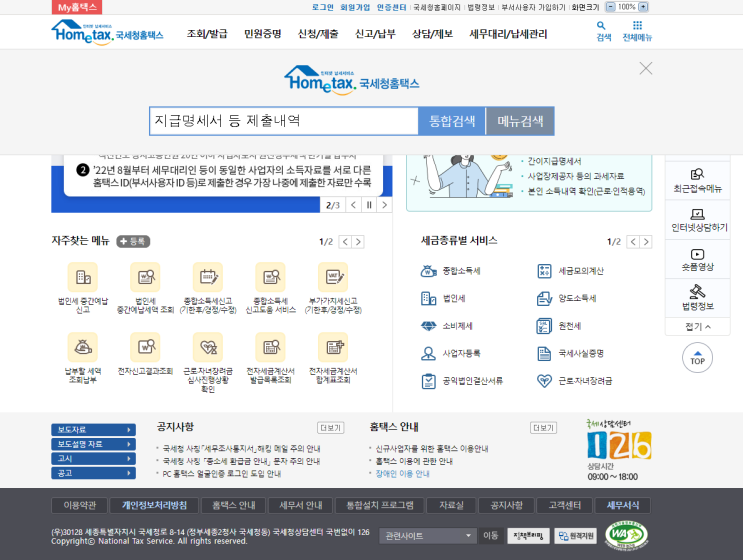The image size is (743, 560).
Task: Expand the 고시 blue button
Action: (x=93, y=459)
